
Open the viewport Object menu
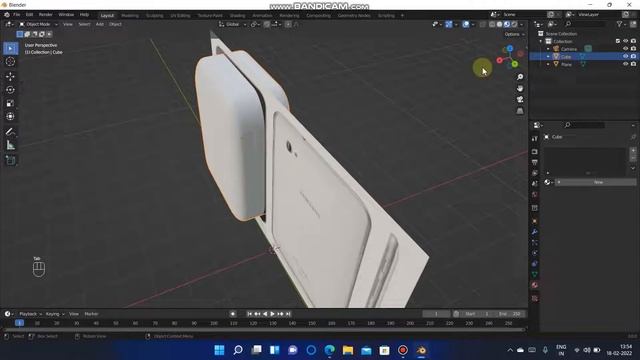coord(115,24)
